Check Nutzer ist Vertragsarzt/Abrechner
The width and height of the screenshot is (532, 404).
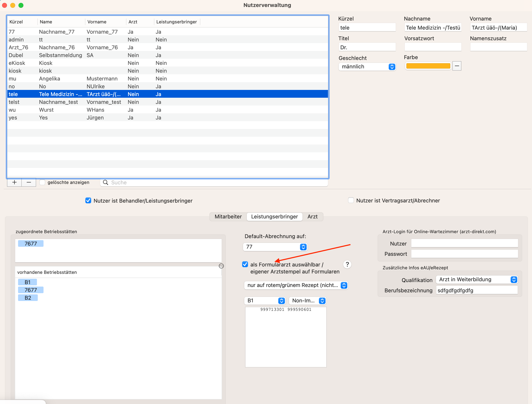pyautogui.click(x=351, y=200)
